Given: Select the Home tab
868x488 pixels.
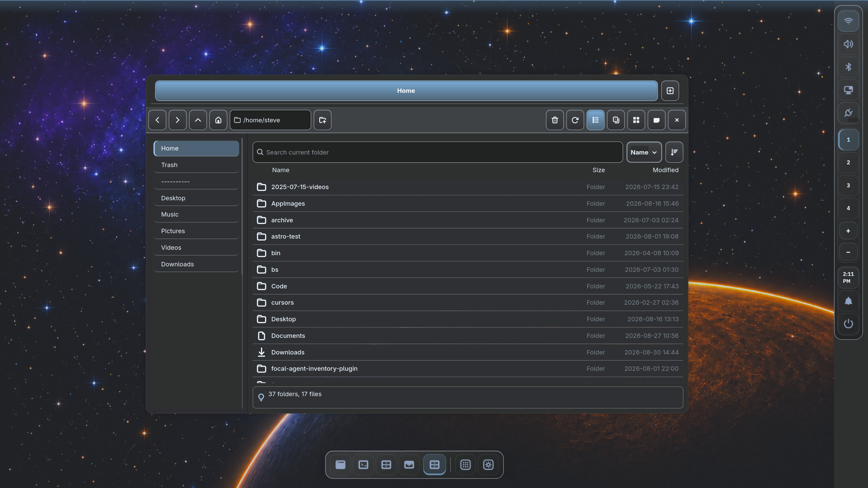Looking at the screenshot, I should click(x=406, y=91).
